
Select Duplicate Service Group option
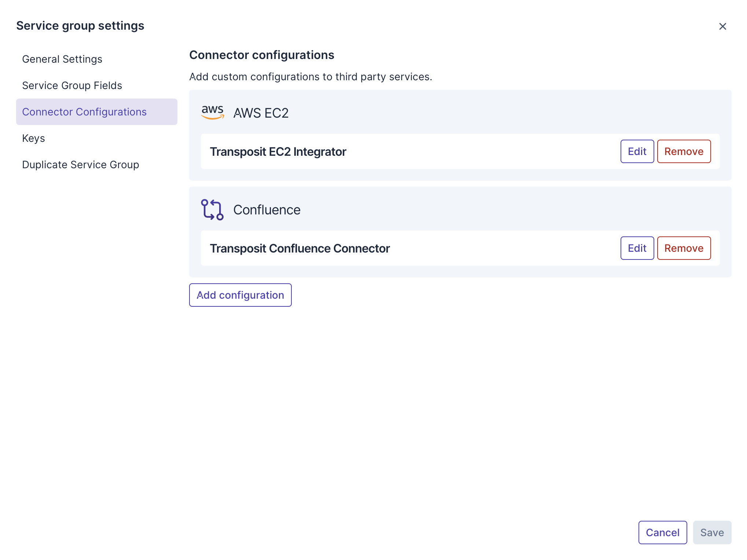pos(80,165)
